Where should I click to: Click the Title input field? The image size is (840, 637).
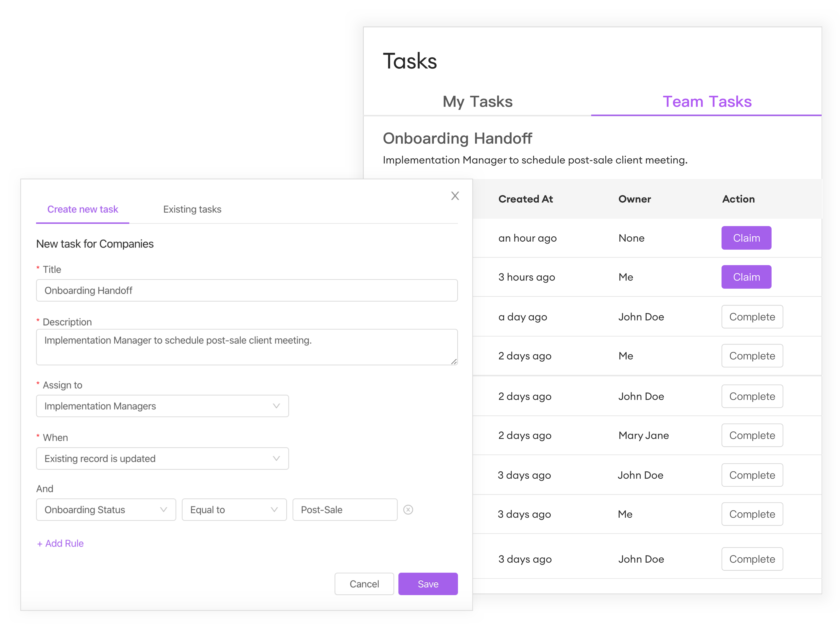coord(247,291)
